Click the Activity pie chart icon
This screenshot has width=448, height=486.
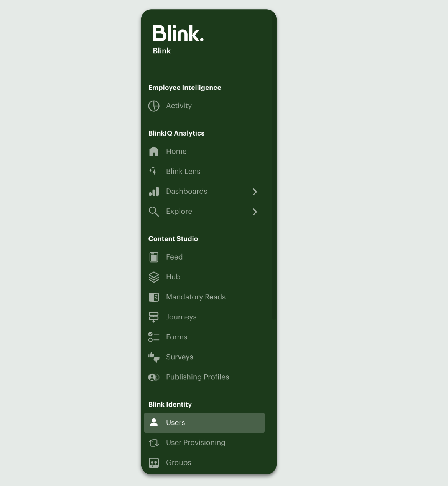pos(154,106)
